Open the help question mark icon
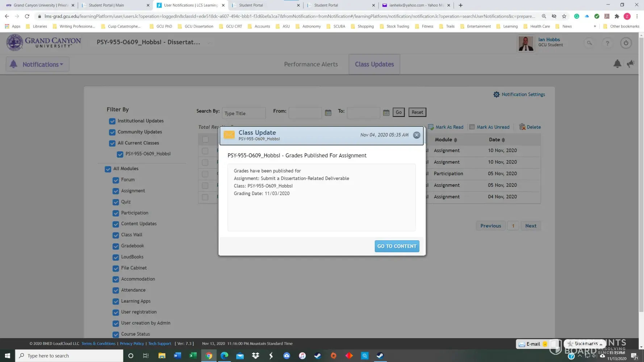The height and width of the screenshot is (362, 644). (607, 43)
